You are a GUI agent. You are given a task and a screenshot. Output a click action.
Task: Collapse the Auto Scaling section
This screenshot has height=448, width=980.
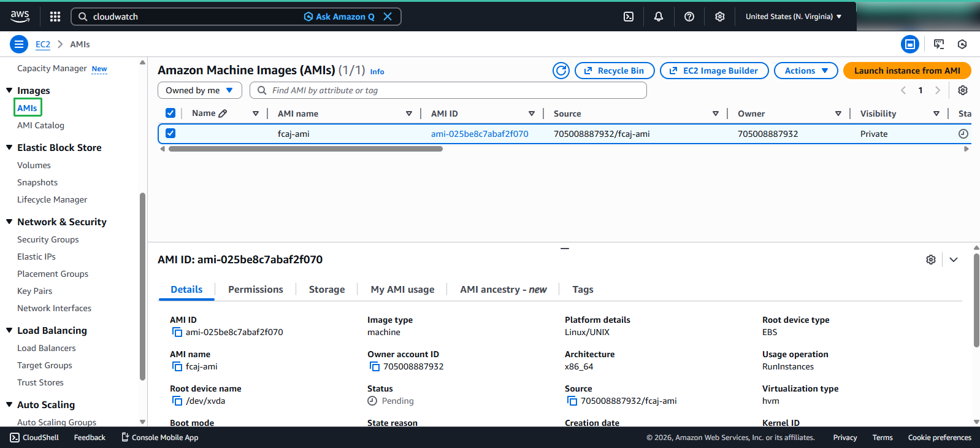point(9,404)
